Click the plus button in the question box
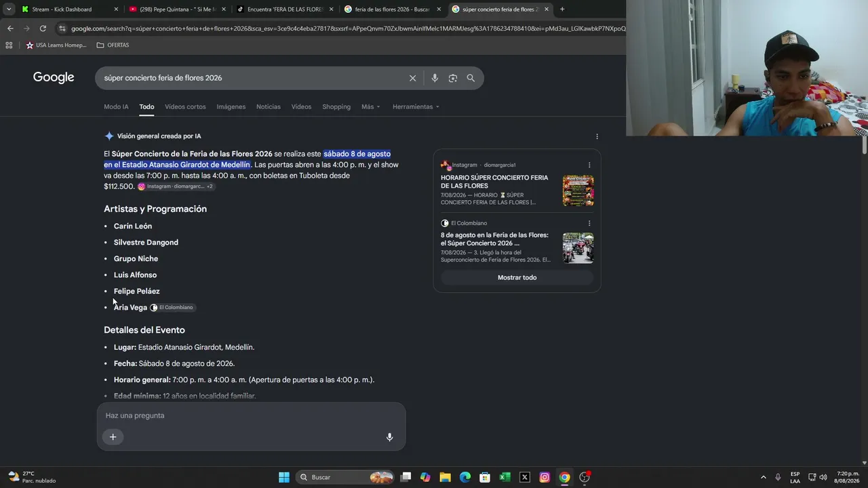Screen dimensions: 868x488 (113, 437)
